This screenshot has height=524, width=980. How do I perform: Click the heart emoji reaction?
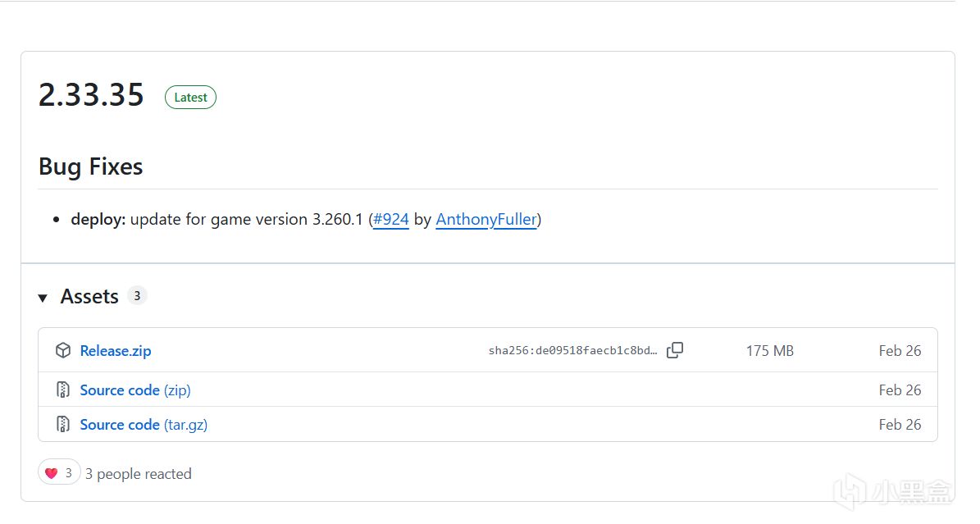point(52,473)
